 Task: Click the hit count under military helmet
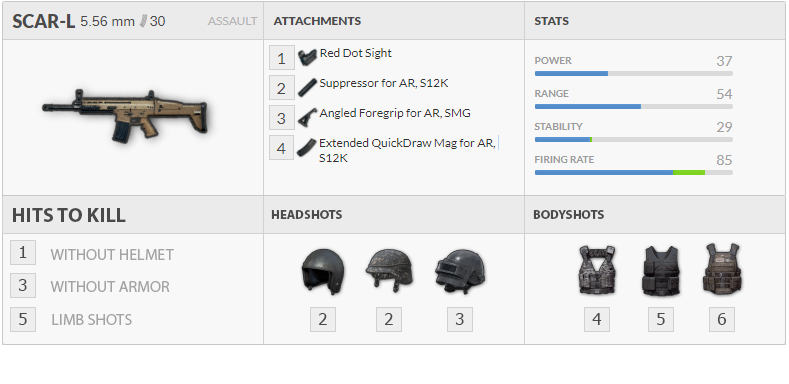[x=389, y=320]
